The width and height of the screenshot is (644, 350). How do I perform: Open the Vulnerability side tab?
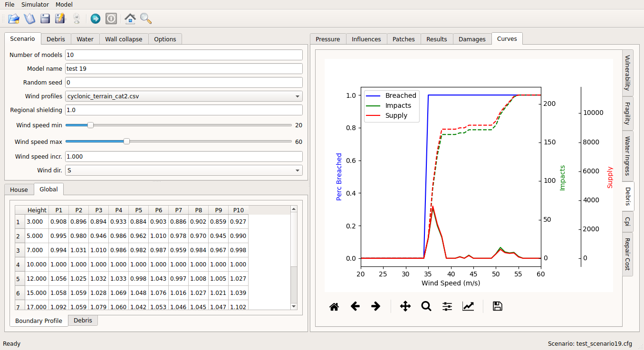click(627, 73)
